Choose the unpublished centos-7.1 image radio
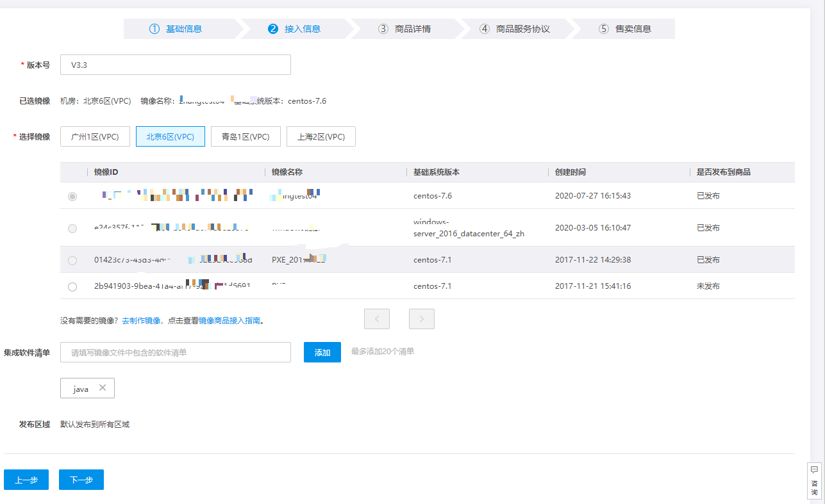The width and height of the screenshot is (825, 504). point(72,286)
